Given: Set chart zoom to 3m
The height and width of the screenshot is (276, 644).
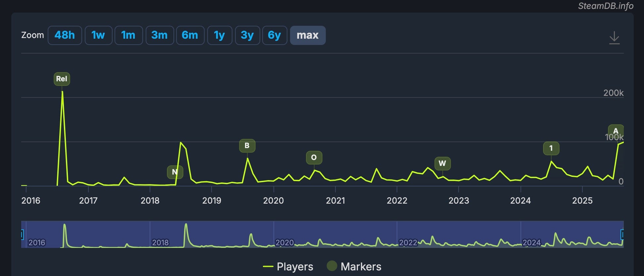Looking at the screenshot, I should (x=160, y=35).
